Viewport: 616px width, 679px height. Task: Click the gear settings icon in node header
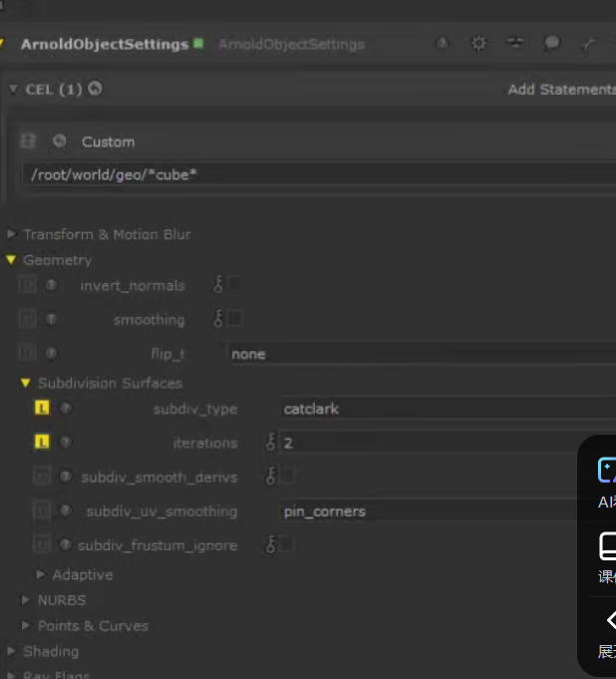coord(479,44)
